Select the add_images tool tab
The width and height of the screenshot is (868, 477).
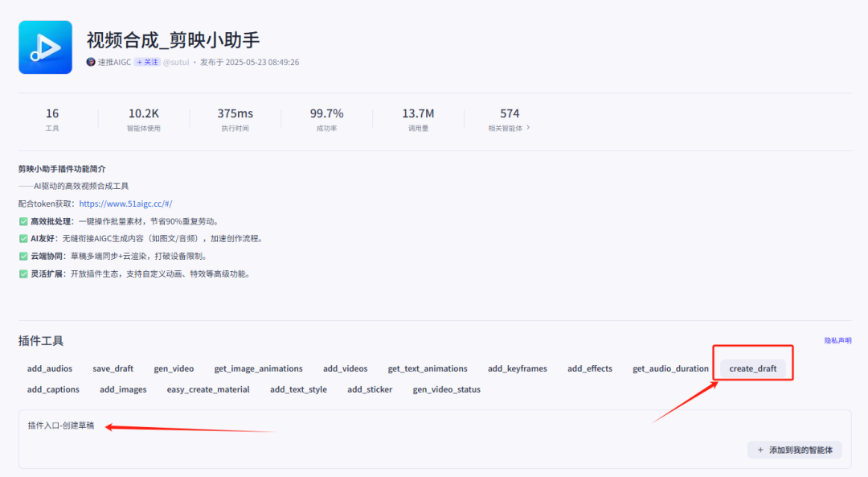[123, 389]
